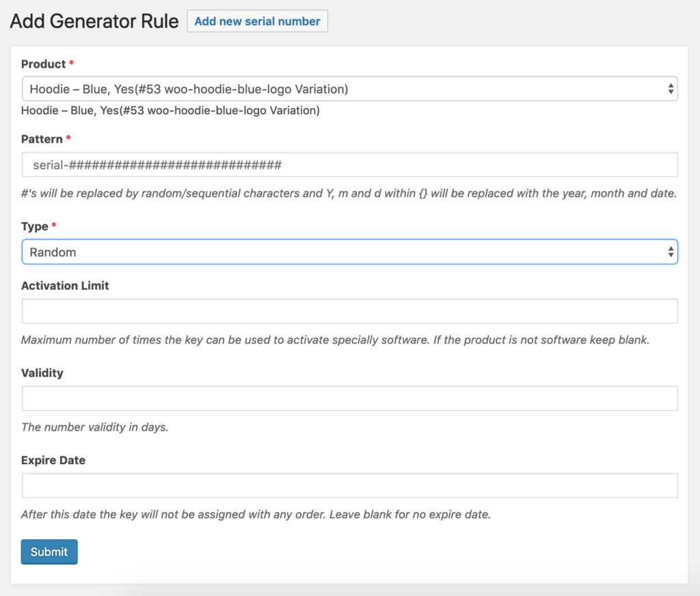
Task: Click the Pattern help text about #'s
Action: (x=349, y=193)
